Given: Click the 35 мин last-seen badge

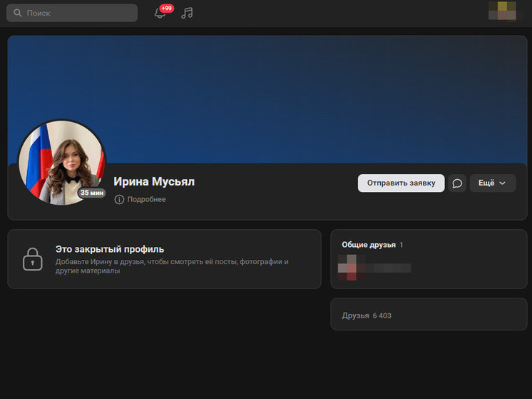Looking at the screenshot, I should tap(92, 193).
